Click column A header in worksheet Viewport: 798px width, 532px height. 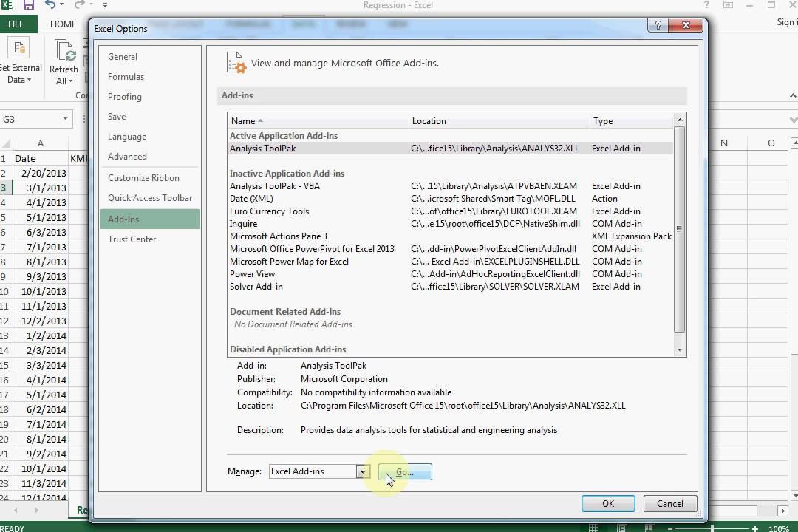(x=40, y=143)
